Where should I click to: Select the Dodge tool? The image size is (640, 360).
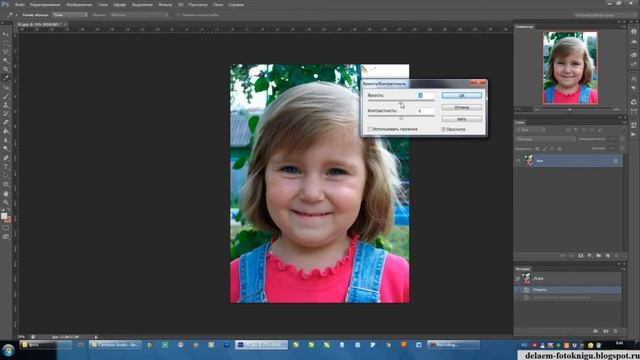coord(6,149)
